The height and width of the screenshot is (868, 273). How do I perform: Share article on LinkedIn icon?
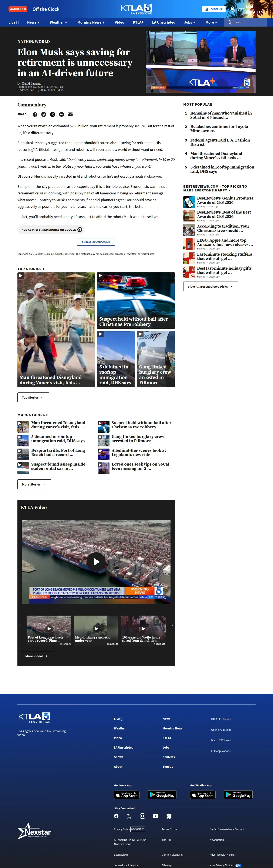tap(61, 115)
